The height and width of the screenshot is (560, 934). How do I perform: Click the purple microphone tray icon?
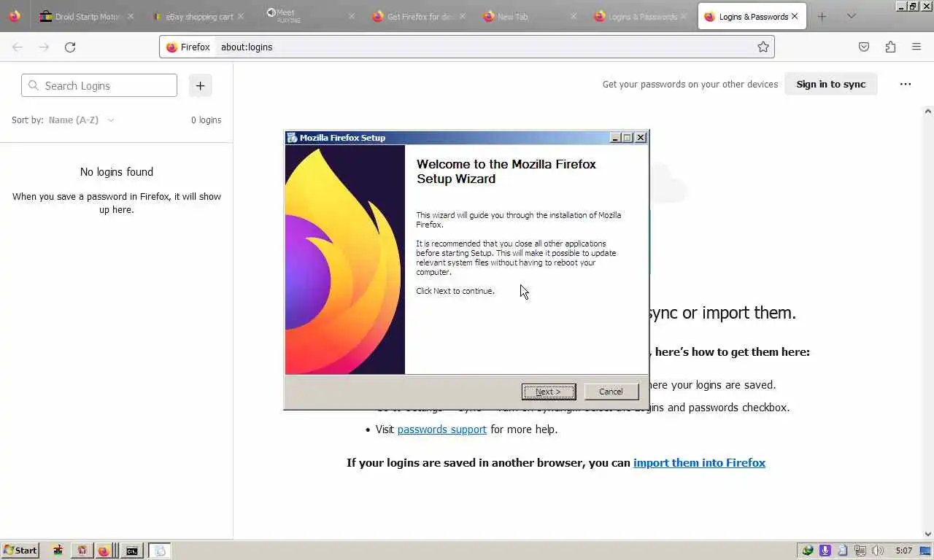(825, 551)
